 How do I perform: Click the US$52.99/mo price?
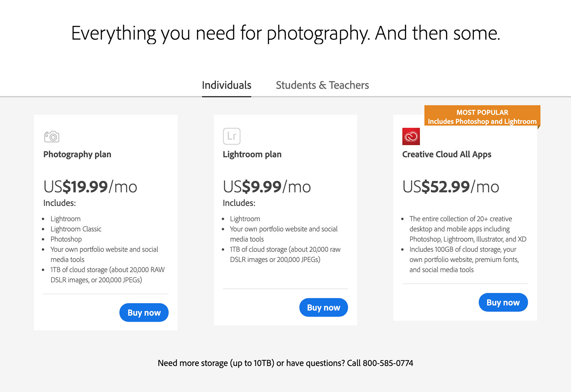451,187
